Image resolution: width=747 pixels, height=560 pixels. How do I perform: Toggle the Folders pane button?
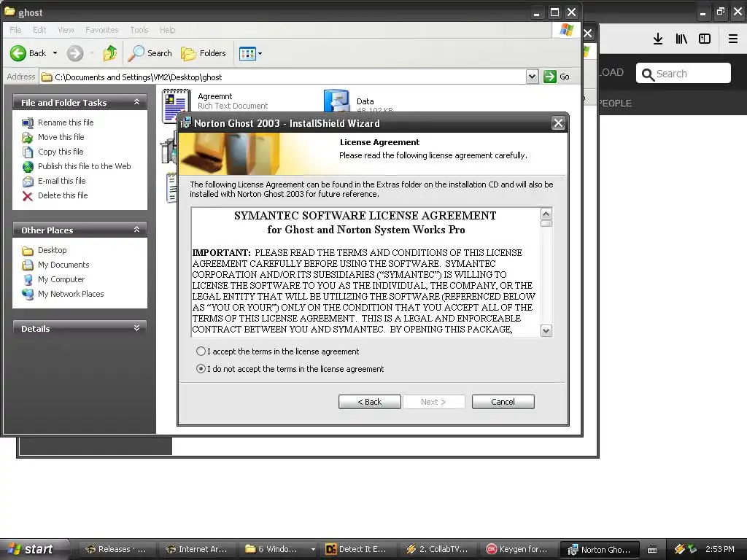click(x=204, y=53)
